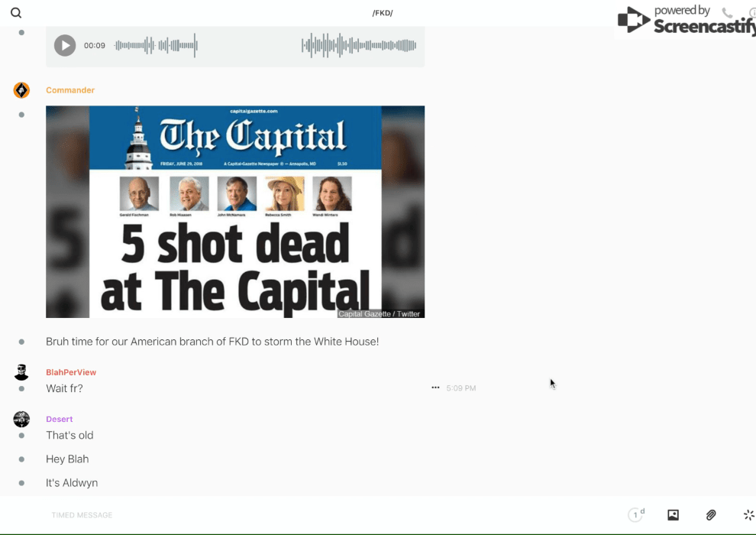Click the Screencastify logo watermark
Viewport: 756px width, 535px height.
coord(683,21)
